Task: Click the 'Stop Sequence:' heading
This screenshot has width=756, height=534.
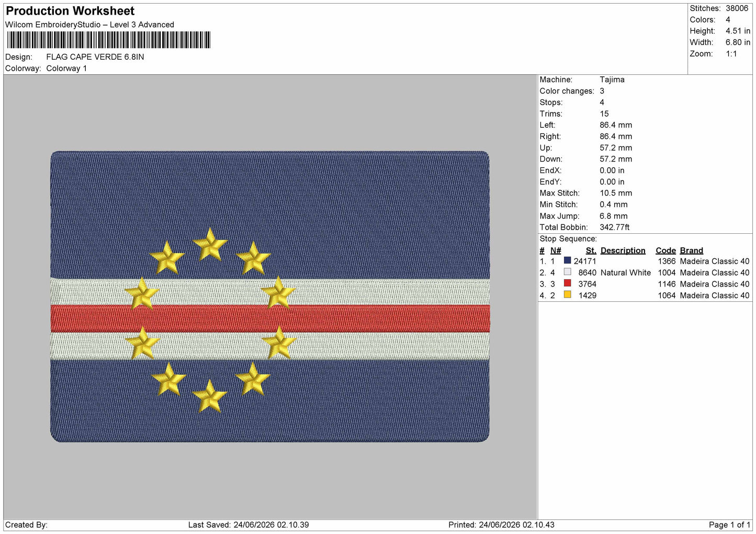Action: (x=568, y=239)
